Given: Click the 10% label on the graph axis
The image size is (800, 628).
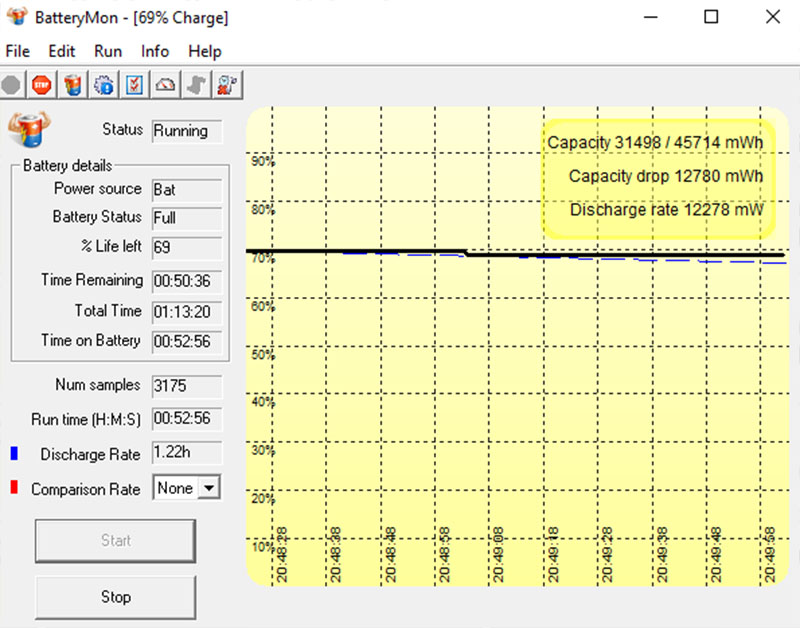Looking at the screenshot, I should click(263, 547).
